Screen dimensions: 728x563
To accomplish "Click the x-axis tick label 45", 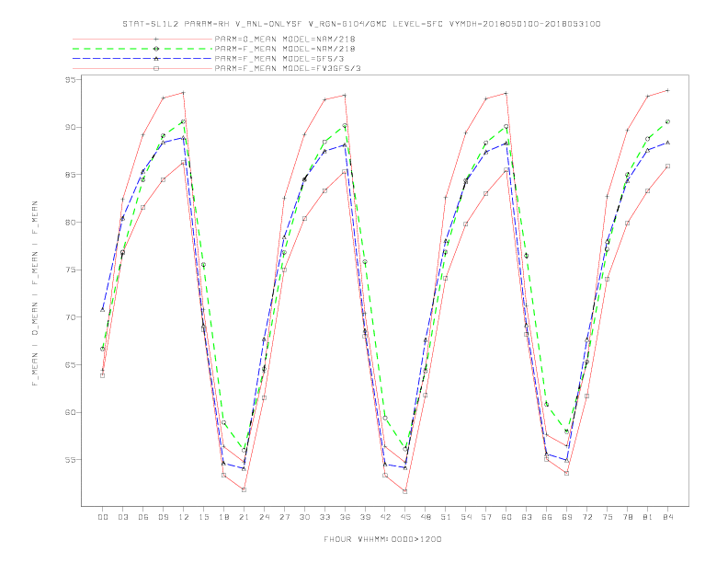I will pos(405,517).
